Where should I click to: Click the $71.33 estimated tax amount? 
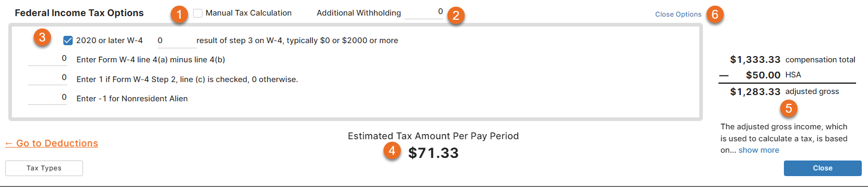(433, 153)
